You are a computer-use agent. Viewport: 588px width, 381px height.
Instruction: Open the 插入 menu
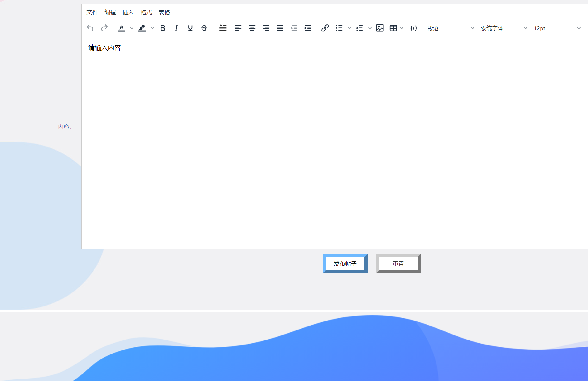pyautogui.click(x=128, y=12)
